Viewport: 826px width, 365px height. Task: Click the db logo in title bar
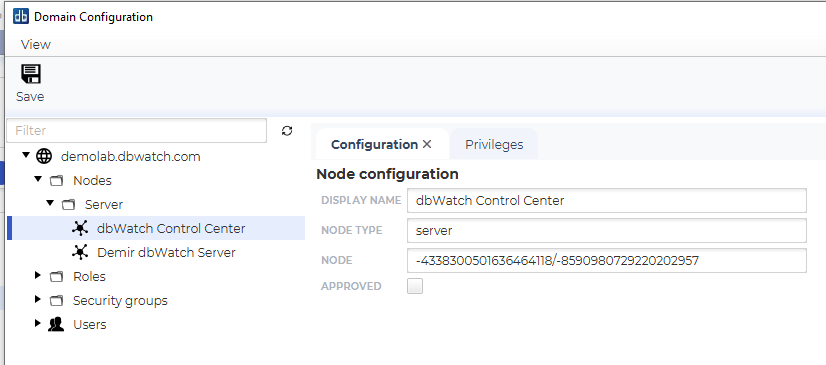[x=21, y=16]
